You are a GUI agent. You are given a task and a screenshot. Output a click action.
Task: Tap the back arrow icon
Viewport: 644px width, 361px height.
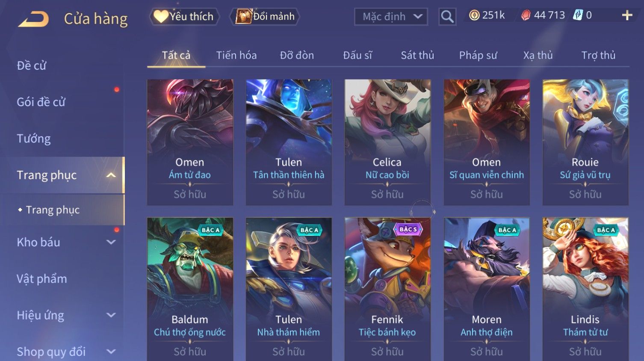pyautogui.click(x=33, y=19)
